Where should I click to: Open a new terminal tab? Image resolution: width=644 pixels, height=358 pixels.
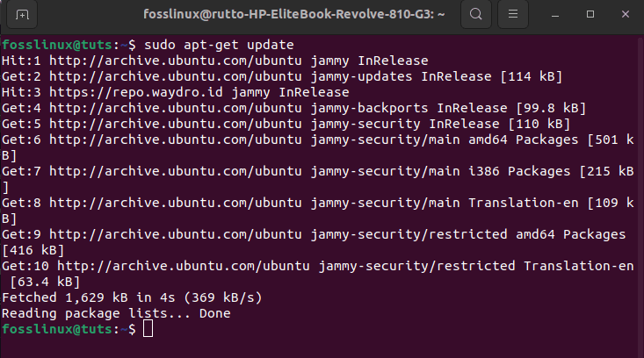click(x=22, y=15)
